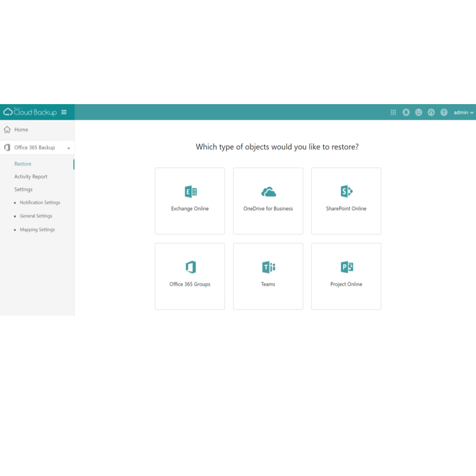The height and width of the screenshot is (476, 476).
Task: Click the Teams icon
Action: (x=269, y=267)
